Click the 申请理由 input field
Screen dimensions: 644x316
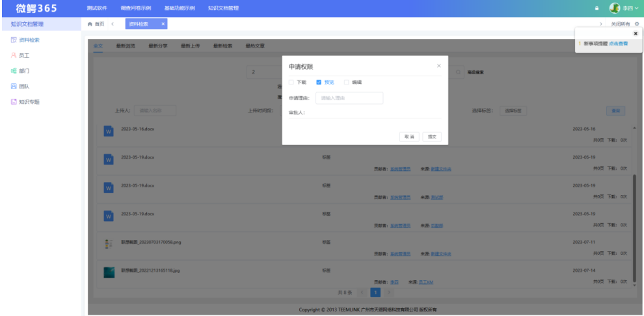click(x=349, y=98)
